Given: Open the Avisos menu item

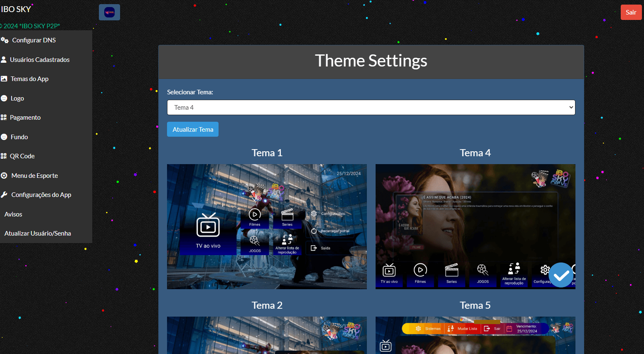Looking at the screenshot, I should [x=13, y=214].
